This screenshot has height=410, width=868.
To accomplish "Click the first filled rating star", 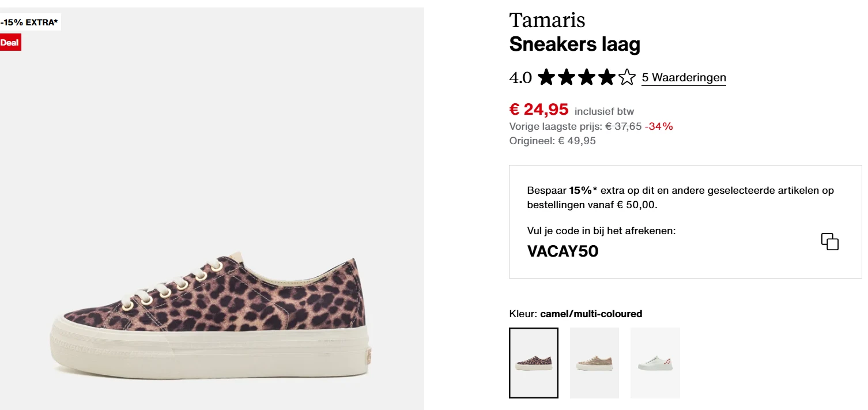I will pyautogui.click(x=548, y=76).
